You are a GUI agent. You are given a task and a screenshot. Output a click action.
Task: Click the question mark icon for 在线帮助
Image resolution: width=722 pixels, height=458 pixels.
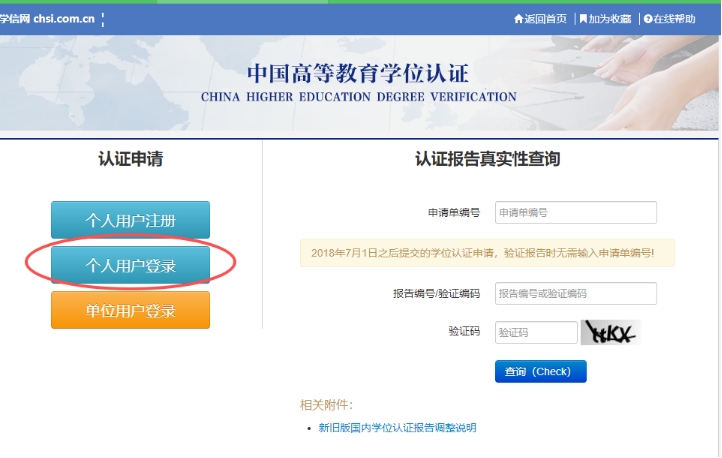pyautogui.click(x=648, y=19)
